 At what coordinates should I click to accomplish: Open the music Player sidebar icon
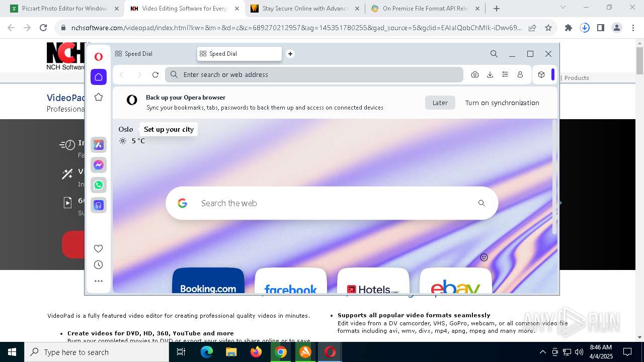99,205
